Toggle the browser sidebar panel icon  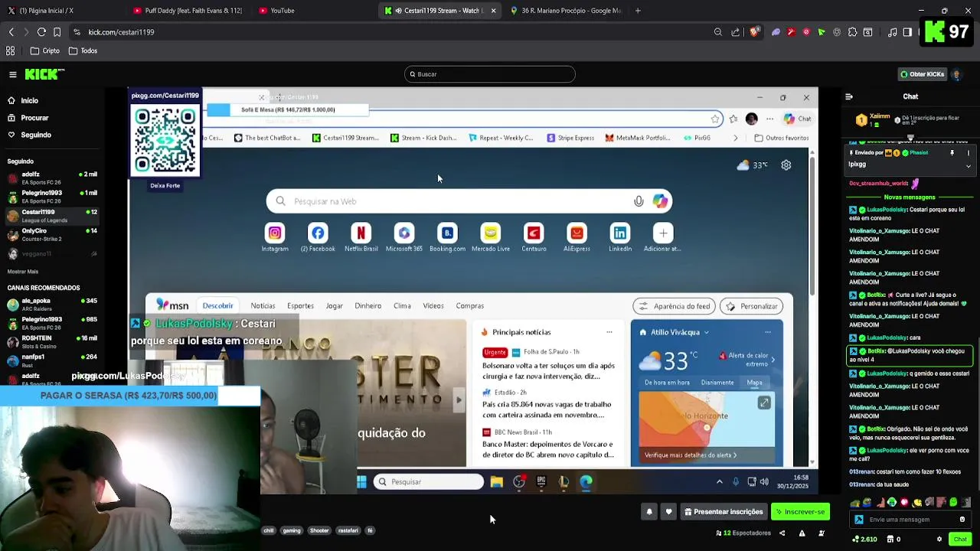tap(907, 32)
